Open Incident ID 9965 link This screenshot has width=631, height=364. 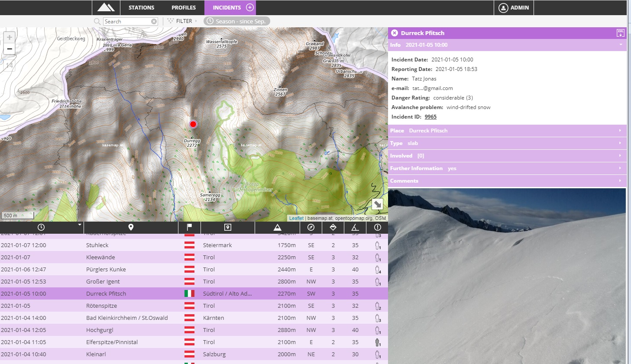(430, 117)
